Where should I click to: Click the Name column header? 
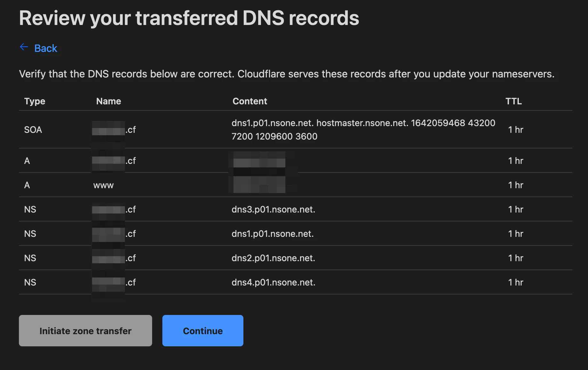point(109,101)
